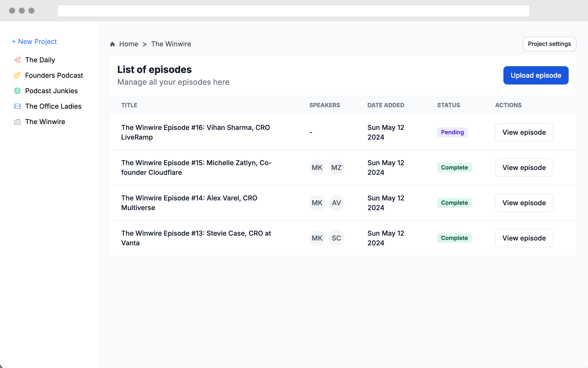Select the MZ speaker avatar on Episode #15

click(337, 167)
